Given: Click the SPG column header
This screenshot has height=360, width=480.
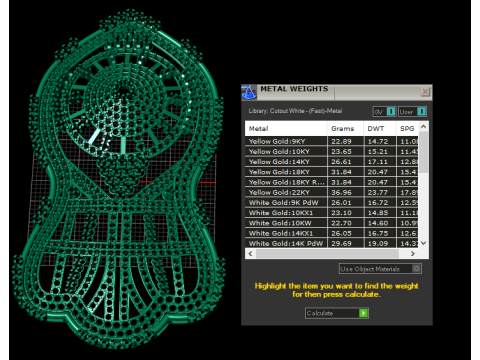Looking at the screenshot, I should tap(407, 129).
